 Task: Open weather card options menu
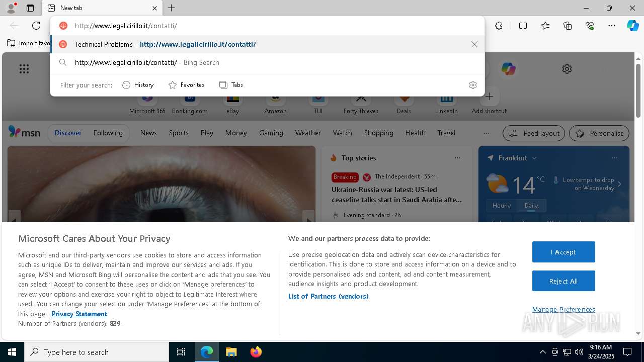click(x=614, y=158)
